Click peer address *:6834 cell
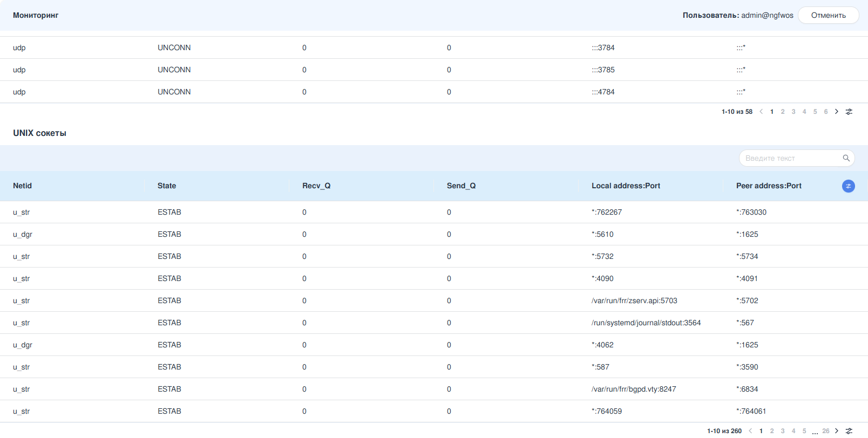This screenshot has width=868, height=438. click(x=747, y=389)
